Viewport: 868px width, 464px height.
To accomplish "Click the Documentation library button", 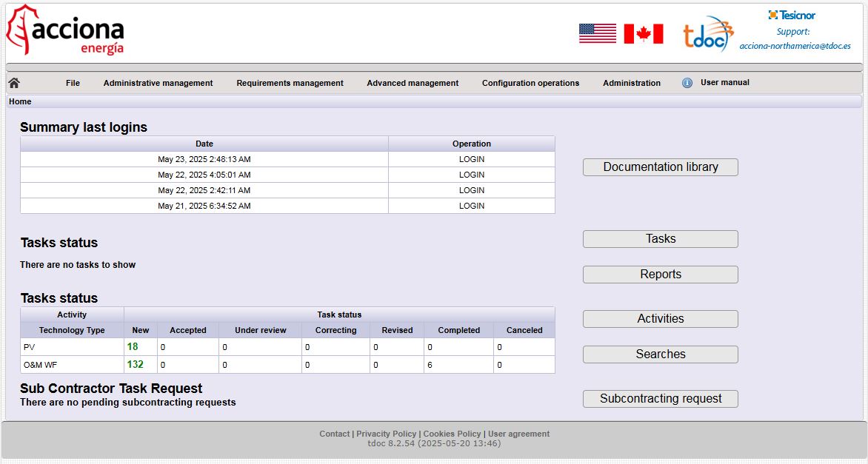I will [661, 167].
